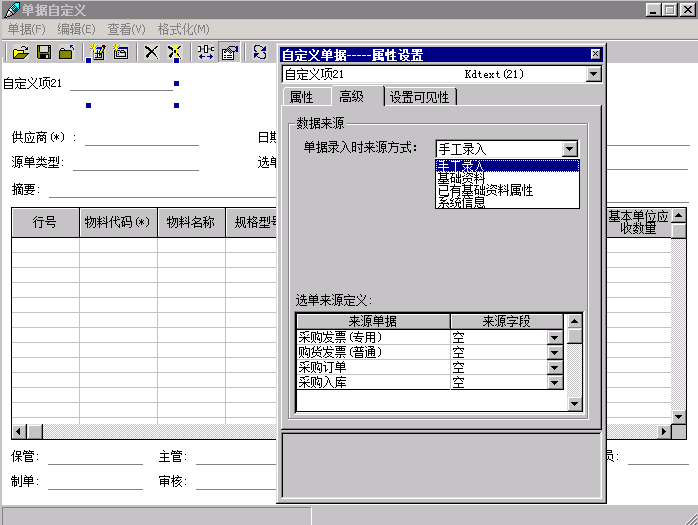The width and height of the screenshot is (698, 525).
Task: Click the save floppy disk icon
Action: click(x=44, y=52)
